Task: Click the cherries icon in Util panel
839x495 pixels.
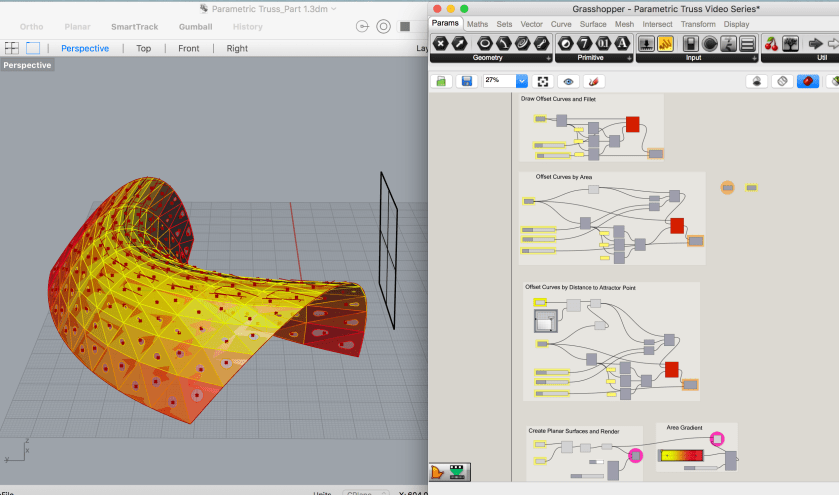Action: click(x=771, y=43)
